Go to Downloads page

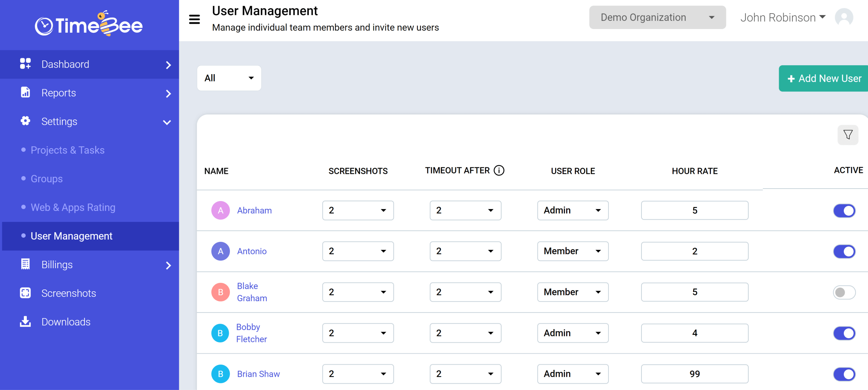(66, 322)
